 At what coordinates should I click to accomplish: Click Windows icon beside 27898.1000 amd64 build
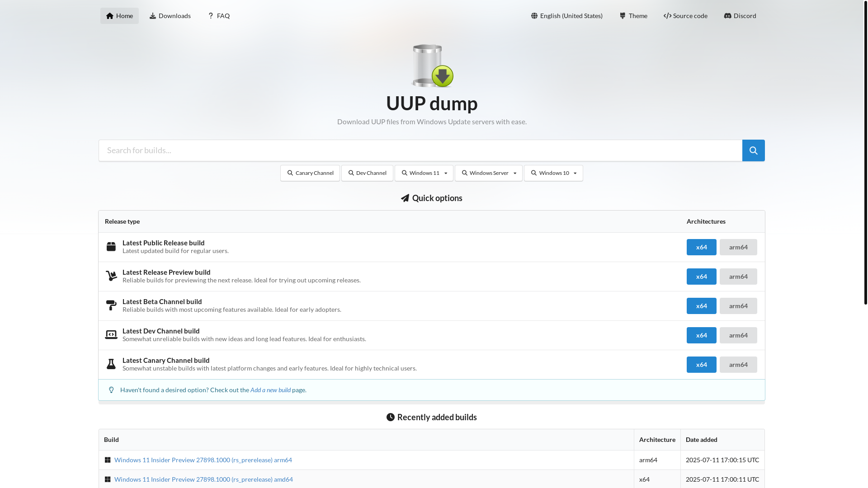[108, 479]
